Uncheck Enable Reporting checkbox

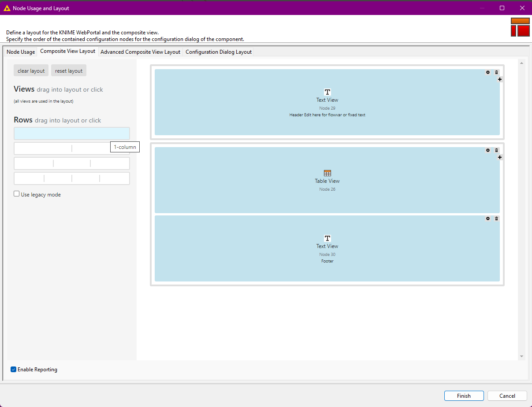14,370
